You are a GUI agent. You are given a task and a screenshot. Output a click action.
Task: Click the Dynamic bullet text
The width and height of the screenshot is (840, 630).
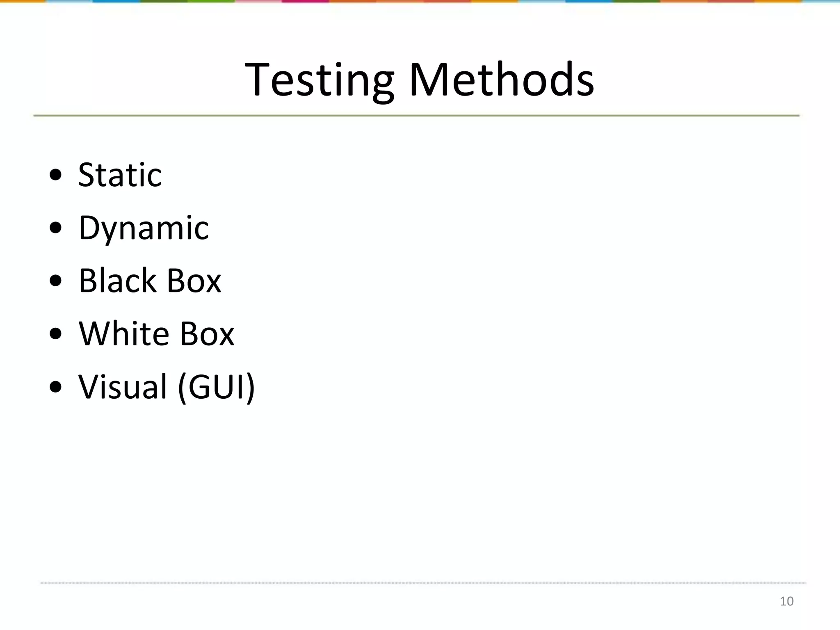tap(144, 228)
